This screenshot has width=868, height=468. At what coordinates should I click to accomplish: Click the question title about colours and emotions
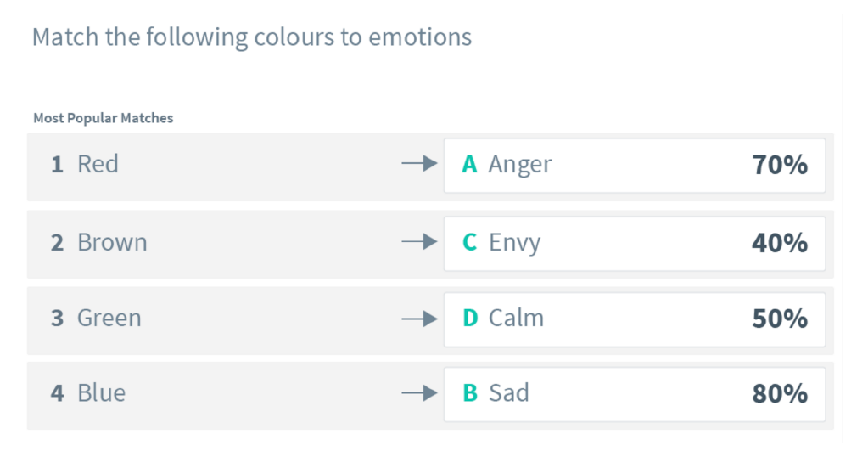tap(252, 37)
